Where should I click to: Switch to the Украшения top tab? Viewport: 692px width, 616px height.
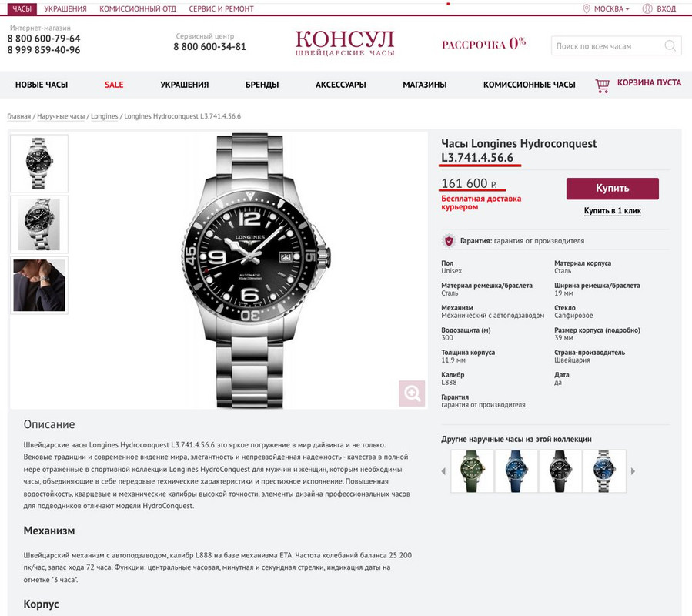65,8
